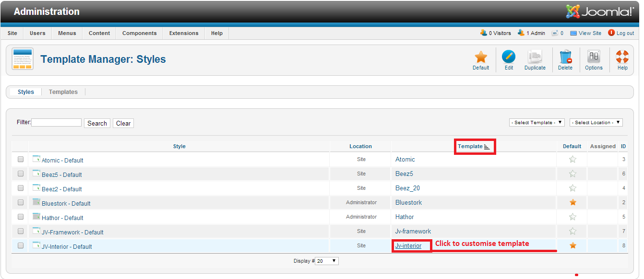This screenshot has width=644, height=279.
Task: Open the Components menu
Action: [x=140, y=33]
